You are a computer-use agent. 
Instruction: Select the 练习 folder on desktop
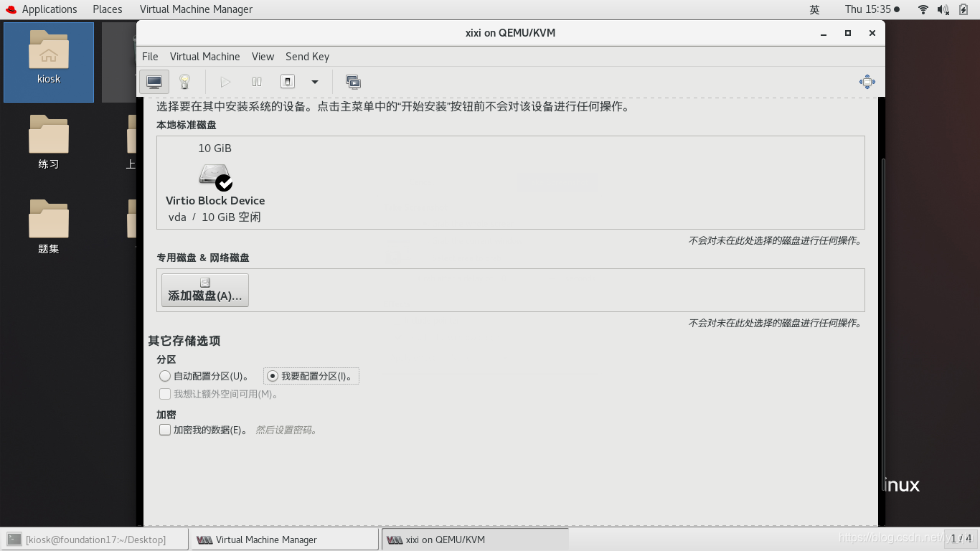[49, 143]
